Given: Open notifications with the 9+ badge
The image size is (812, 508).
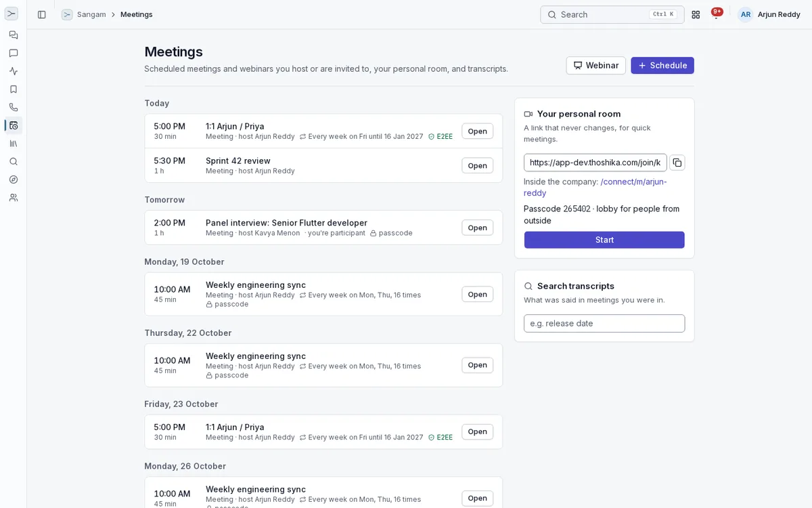Looking at the screenshot, I should (716, 14).
